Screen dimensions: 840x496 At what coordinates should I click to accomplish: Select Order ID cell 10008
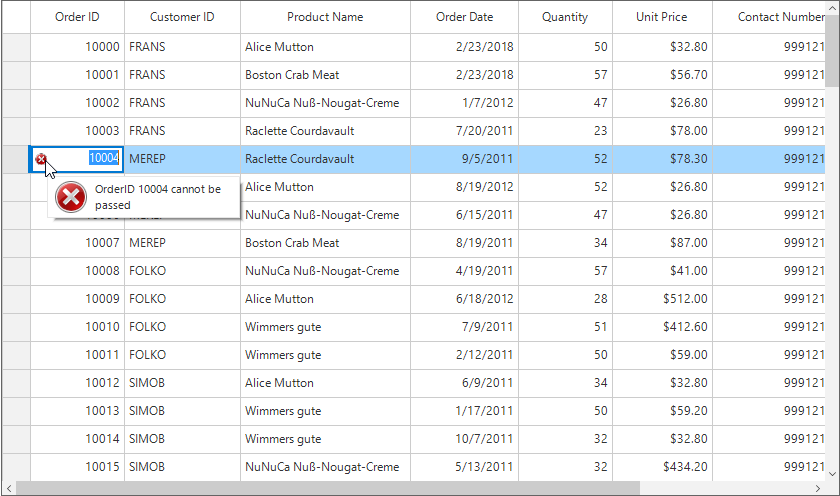coord(77,271)
